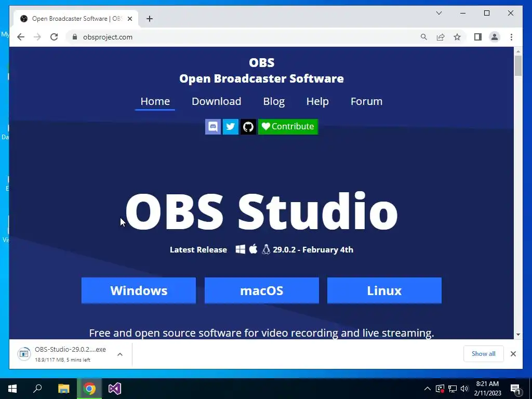This screenshot has height=399, width=532.
Task: Click the Apple logo beside Latest Release
Action: 253,249
